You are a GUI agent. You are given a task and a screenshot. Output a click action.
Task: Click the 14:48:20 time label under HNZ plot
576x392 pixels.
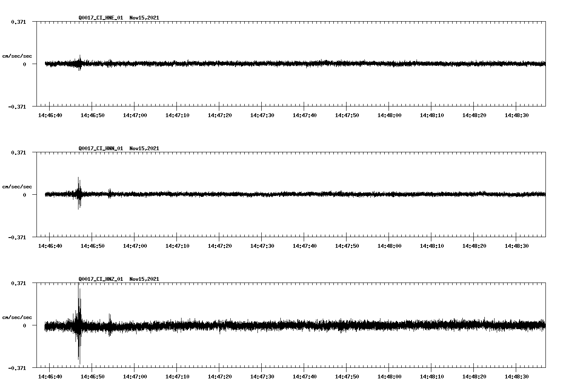click(x=474, y=377)
